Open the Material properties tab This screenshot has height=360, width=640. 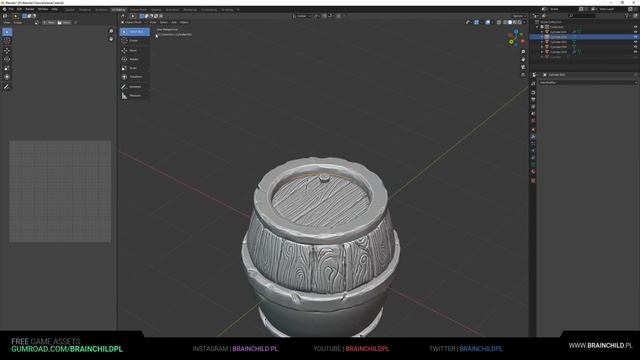[533, 172]
